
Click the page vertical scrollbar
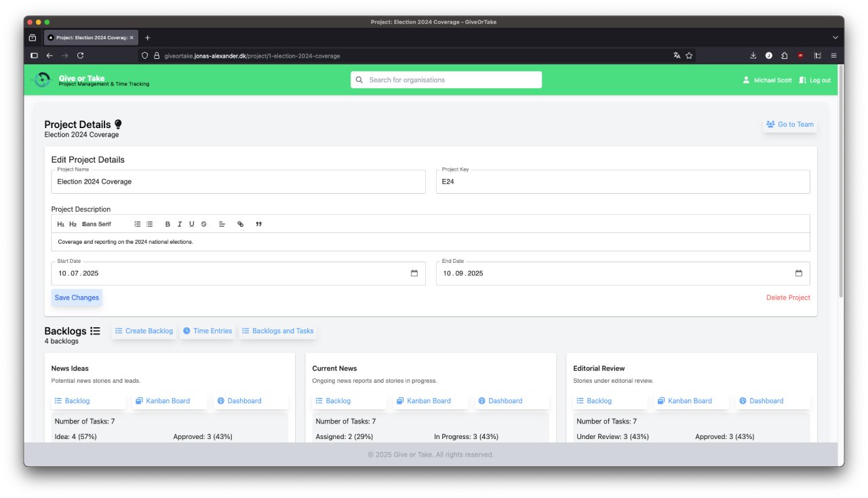click(x=841, y=183)
